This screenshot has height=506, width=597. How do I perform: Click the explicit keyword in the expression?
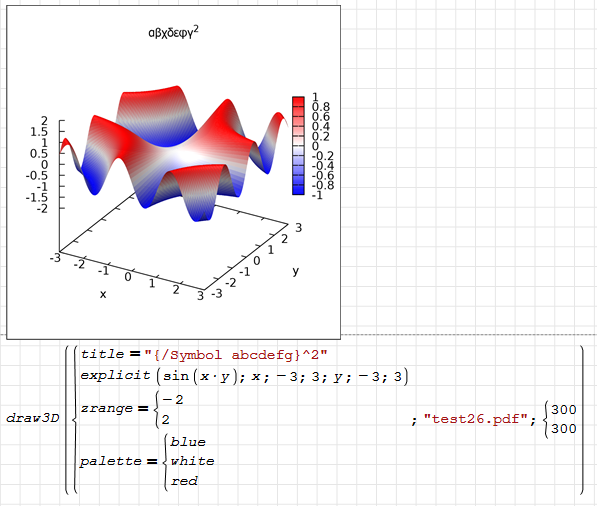115,376
